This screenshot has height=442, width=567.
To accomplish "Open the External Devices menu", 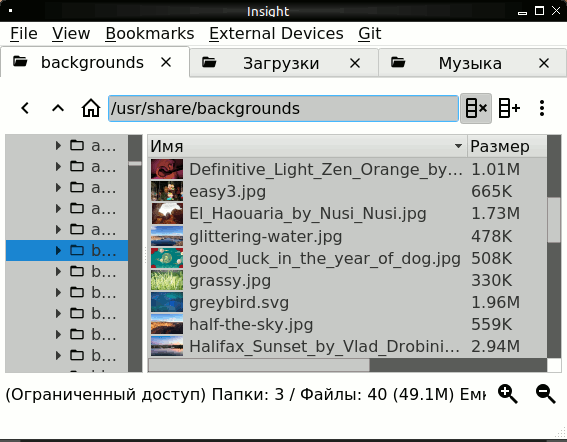I will [x=276, y=34].
